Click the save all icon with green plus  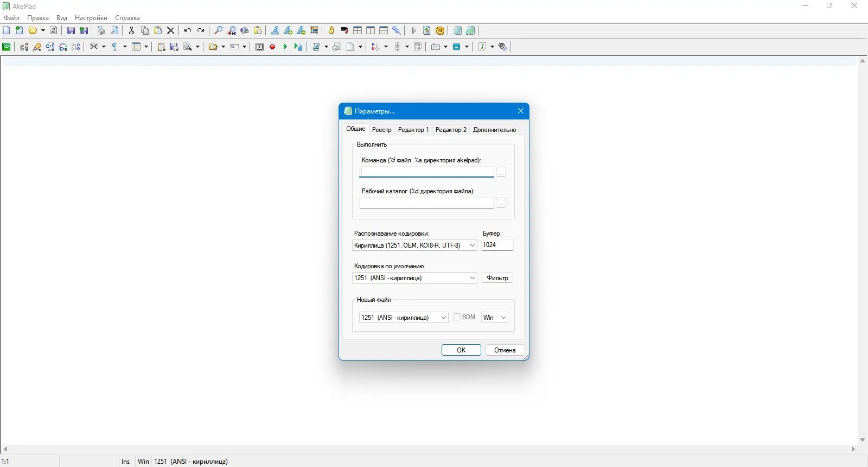84,31
